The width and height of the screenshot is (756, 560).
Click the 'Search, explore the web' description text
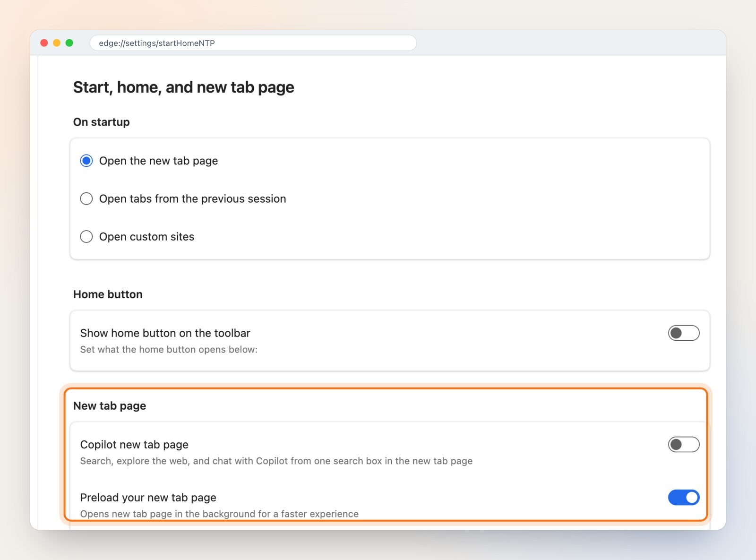point(276,461)
